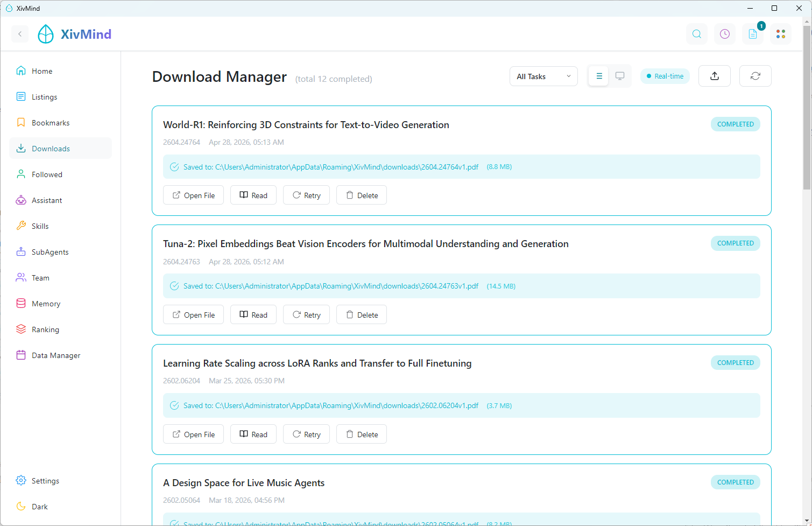The image size is (812, 526).
Task: Click COMPLETED badge on Tuna-2 card
Action: 736,243
